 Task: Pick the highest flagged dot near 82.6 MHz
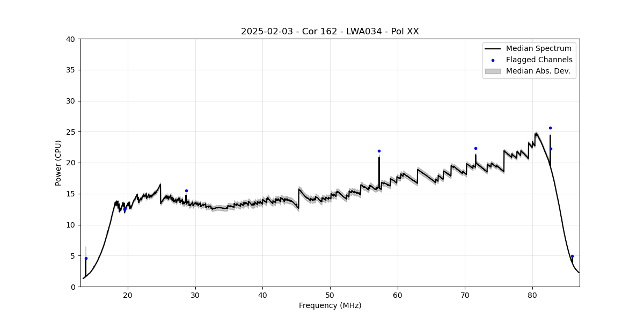[550, 128]
